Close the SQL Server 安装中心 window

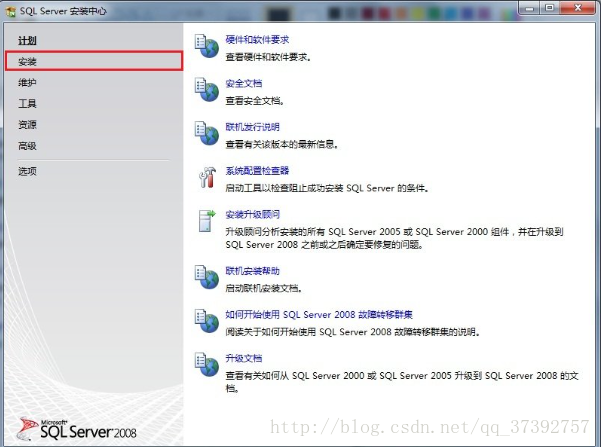pos(578,8)
